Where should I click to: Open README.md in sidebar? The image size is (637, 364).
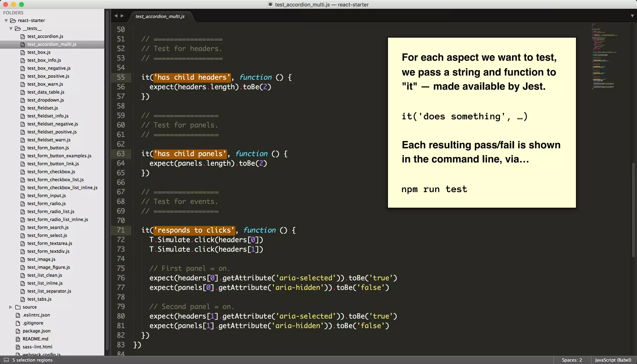pos(35,339)
